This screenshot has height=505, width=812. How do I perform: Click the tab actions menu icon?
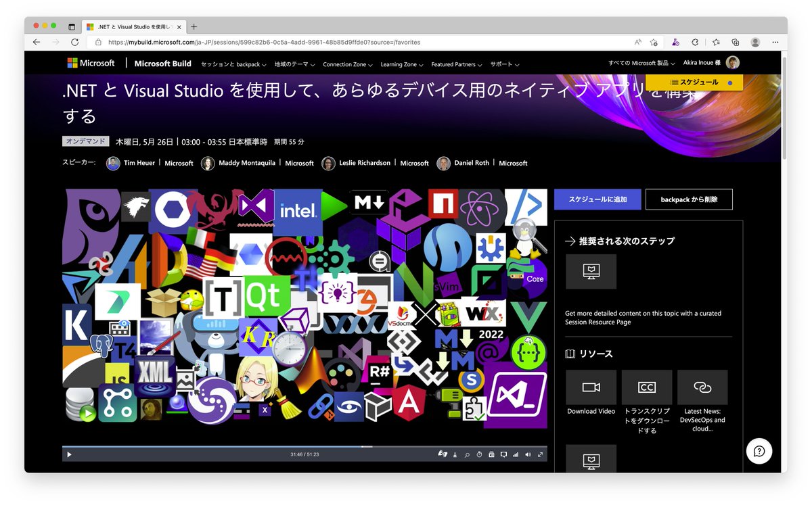72,26
